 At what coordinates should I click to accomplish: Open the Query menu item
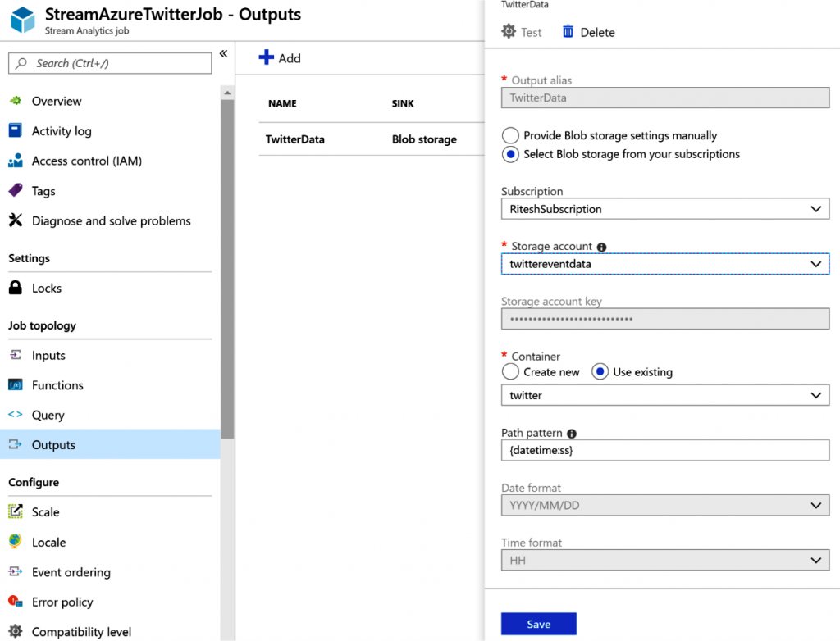(48, 415)
